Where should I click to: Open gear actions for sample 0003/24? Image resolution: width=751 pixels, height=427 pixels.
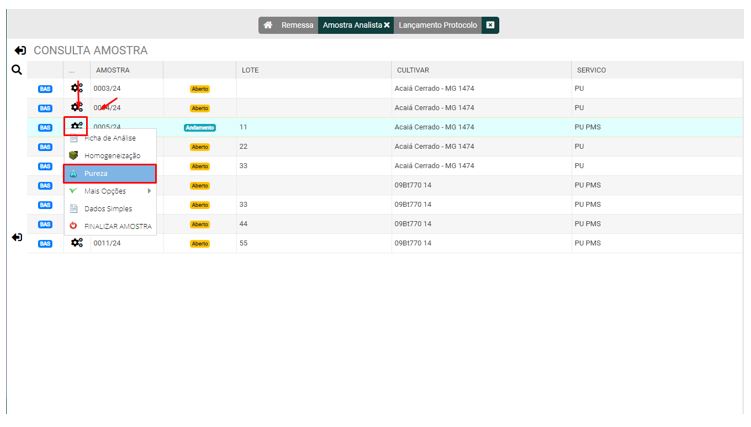[x=77, y=89]
